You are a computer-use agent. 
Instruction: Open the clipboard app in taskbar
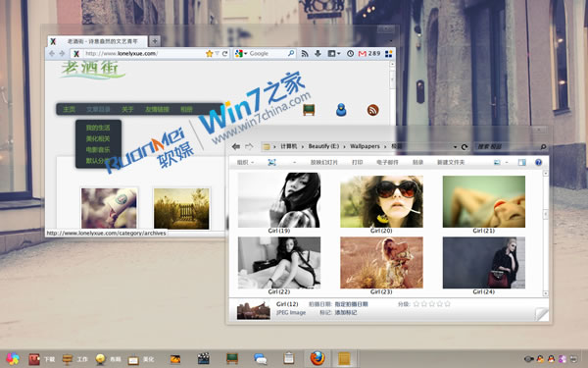click(289, 358)
